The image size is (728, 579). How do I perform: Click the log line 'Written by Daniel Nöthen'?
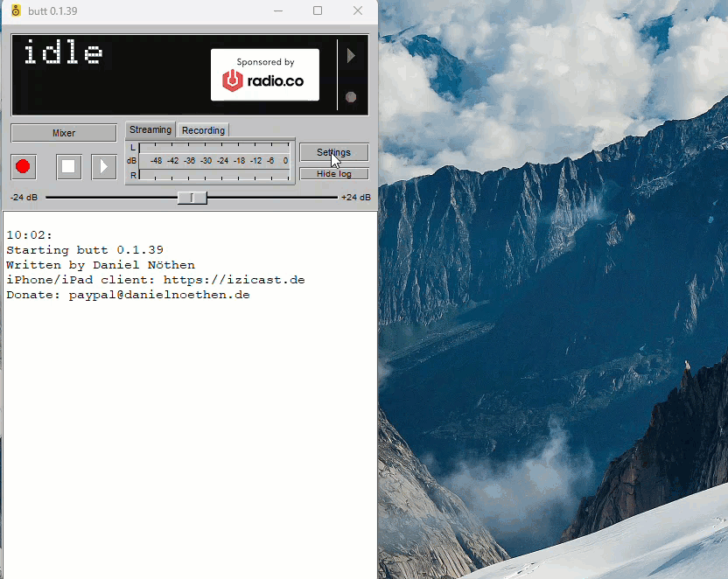pyautogui.click(x=101, y=265)
